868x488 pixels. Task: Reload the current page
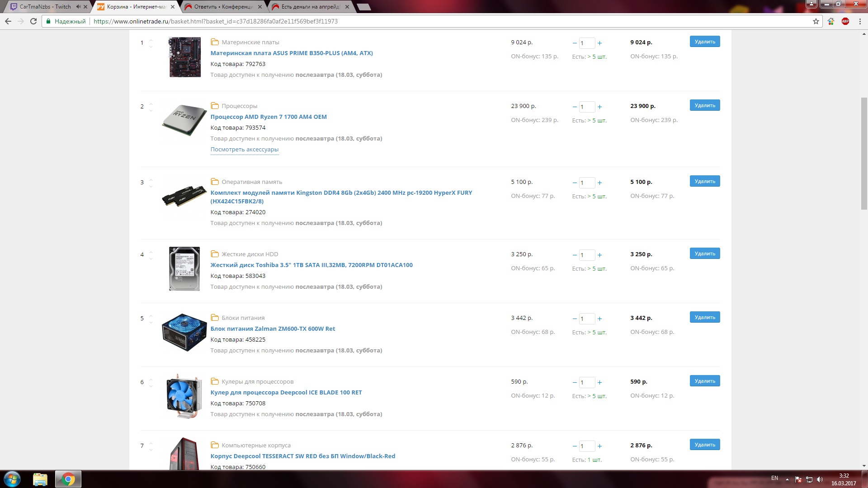(33, 21)
